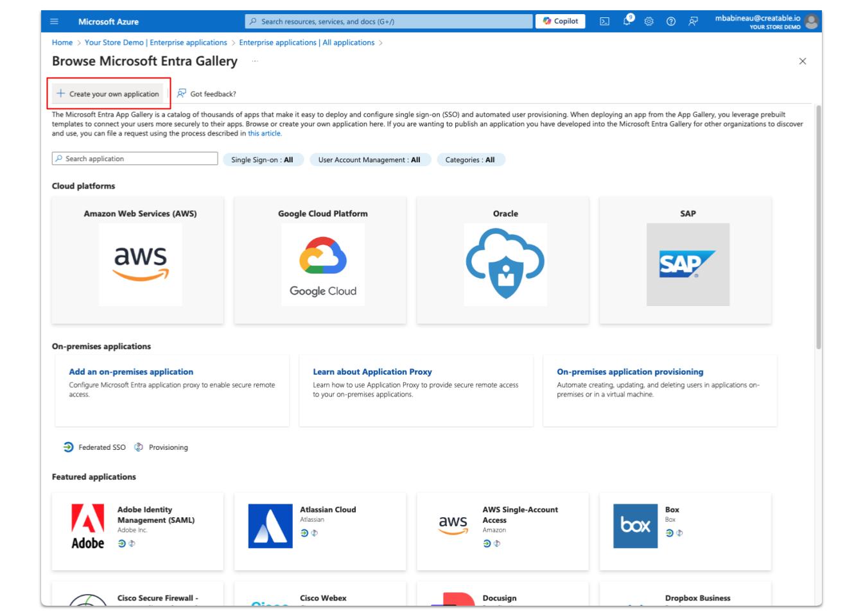Image resolution: width=863 pixels, height=616 pixels.
Task: Go to Home breadcrumb
Action: (62, 42)
